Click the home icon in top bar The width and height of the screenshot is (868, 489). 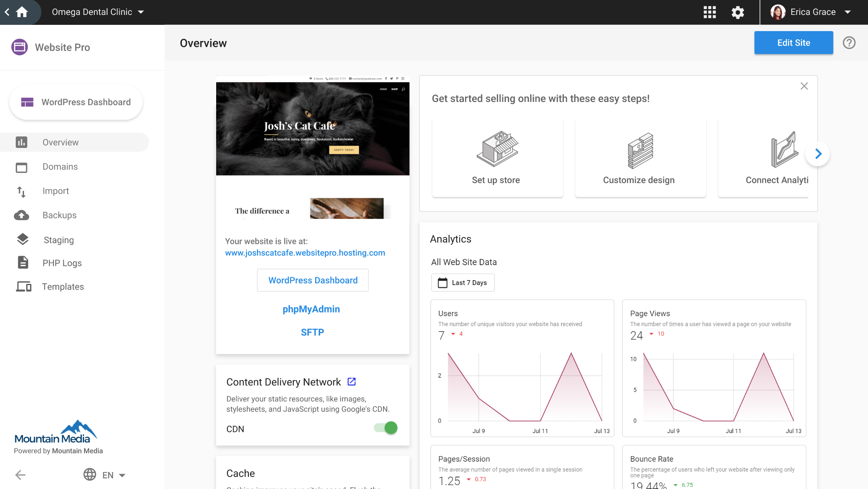click(x=22, y=12)
